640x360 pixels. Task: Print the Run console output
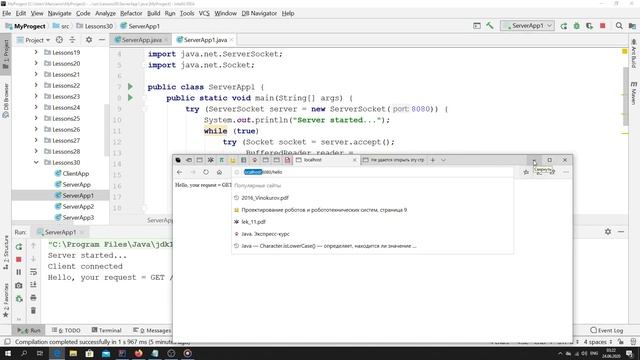(x=33, y=298)
